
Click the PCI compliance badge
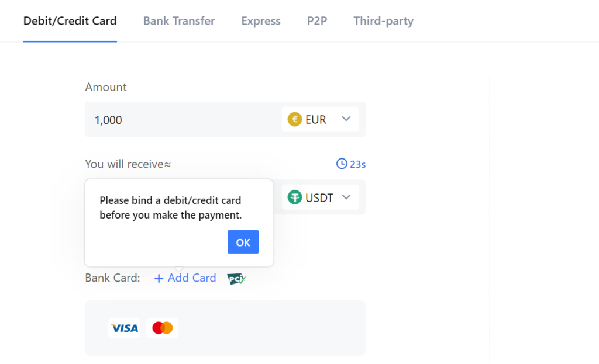click(235, 278)
